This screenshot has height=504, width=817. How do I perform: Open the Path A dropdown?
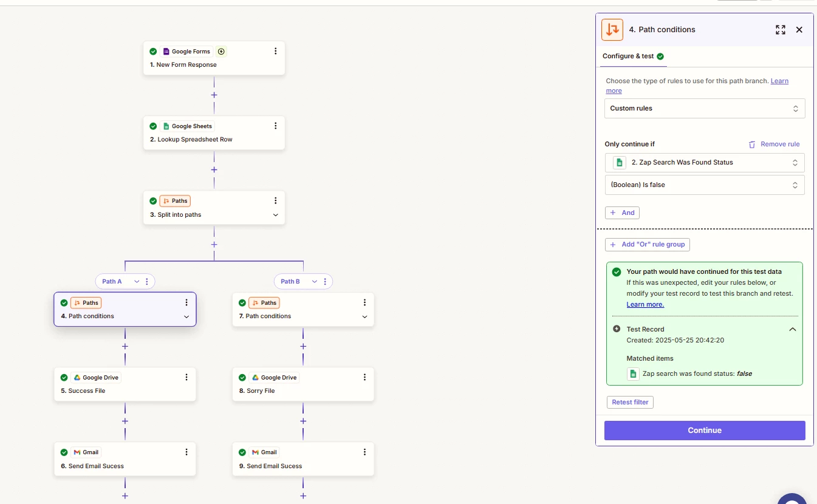(137, 281)
